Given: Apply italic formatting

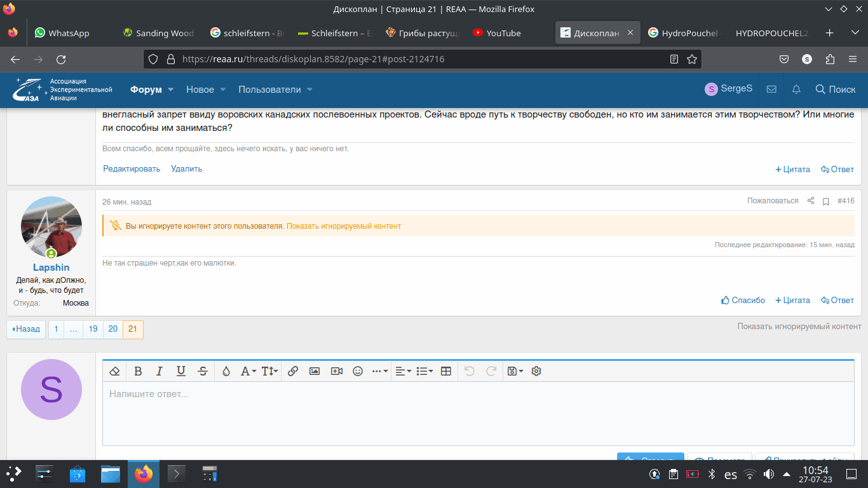Looking at the screenshot, I should pyautogui.click(x=159, y=371).
